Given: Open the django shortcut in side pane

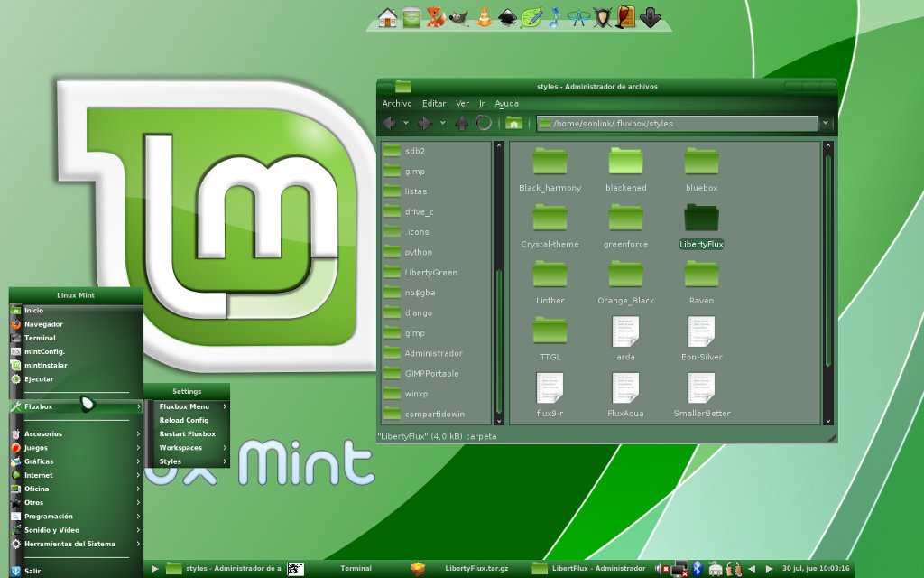Looking at the screenshot, I should pyautogui.click(x=436, y=312).
